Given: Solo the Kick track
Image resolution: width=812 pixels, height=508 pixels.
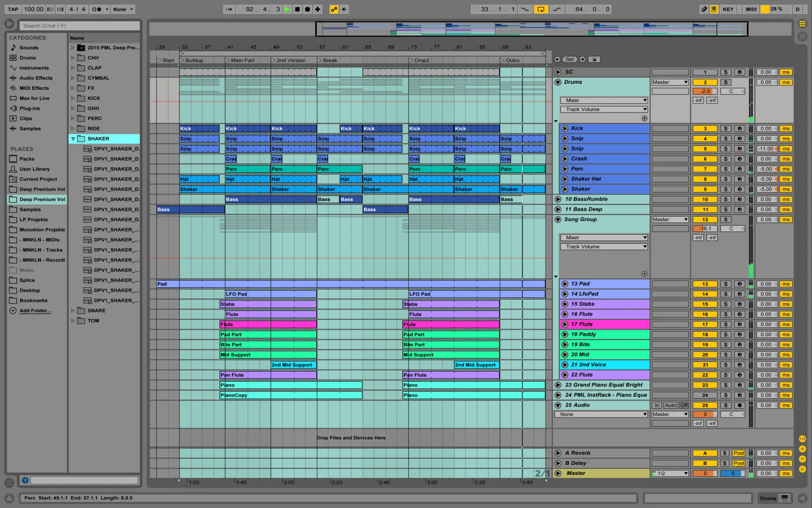Looking at the screenshot, I should coord(726,129).
